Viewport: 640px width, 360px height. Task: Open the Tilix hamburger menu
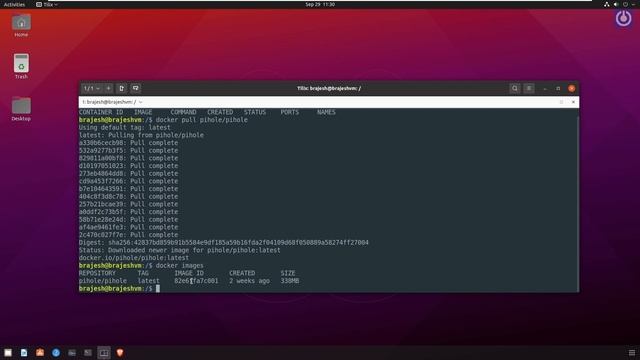tap(529, 88)
